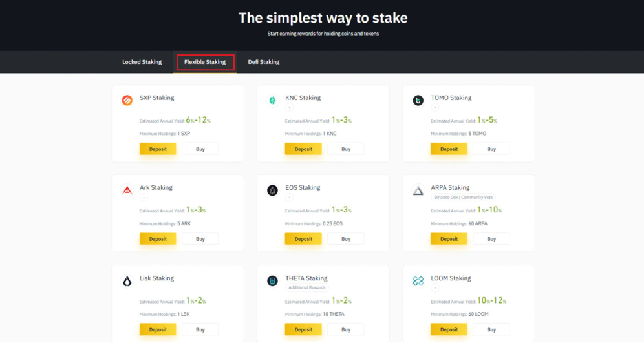This screenshot has width=644, height=350.
Task: Click the Additional Rewards tag on THETA
Action: tap(308, 287)
